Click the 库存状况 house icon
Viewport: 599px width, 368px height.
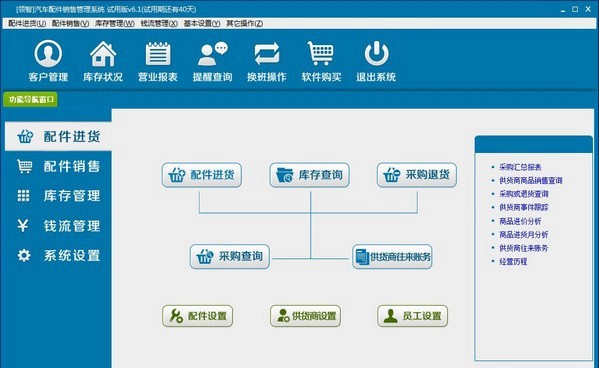pos(103,54)
